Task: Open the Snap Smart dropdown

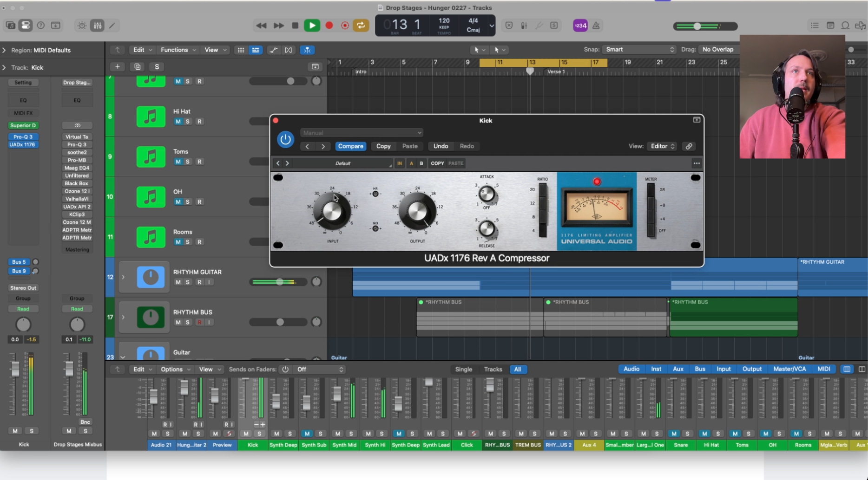Action: 639,50
